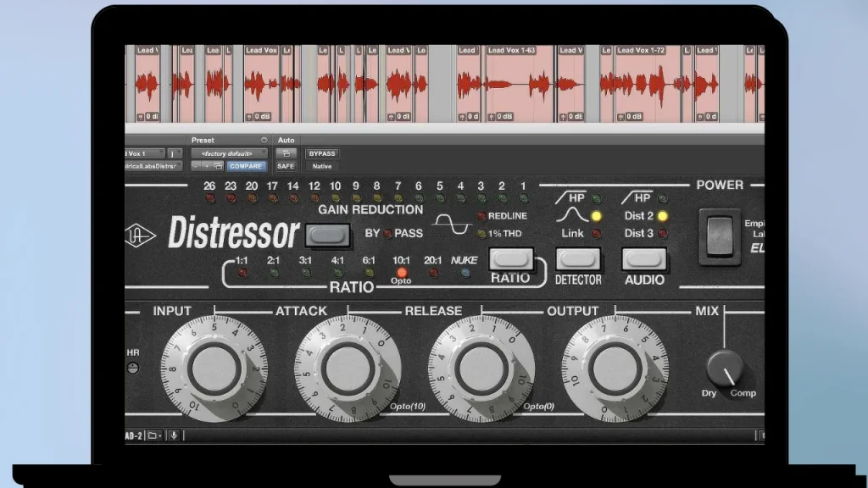Adjust the HR headroom screw
Screen dimensions: 868x488
pos(133,368)
